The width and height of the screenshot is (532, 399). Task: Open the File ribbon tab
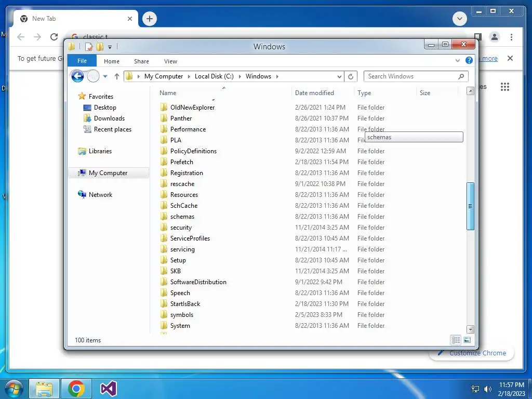82,61
